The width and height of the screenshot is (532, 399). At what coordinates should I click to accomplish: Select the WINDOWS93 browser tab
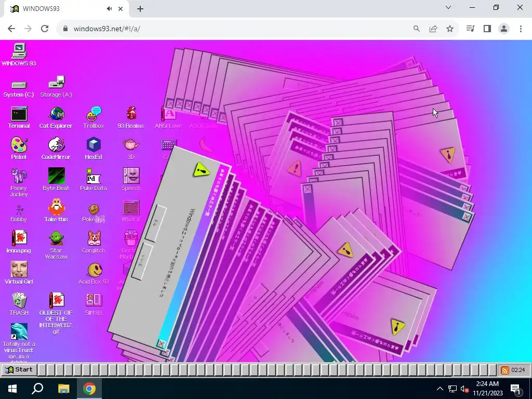[x=66, y=9]
